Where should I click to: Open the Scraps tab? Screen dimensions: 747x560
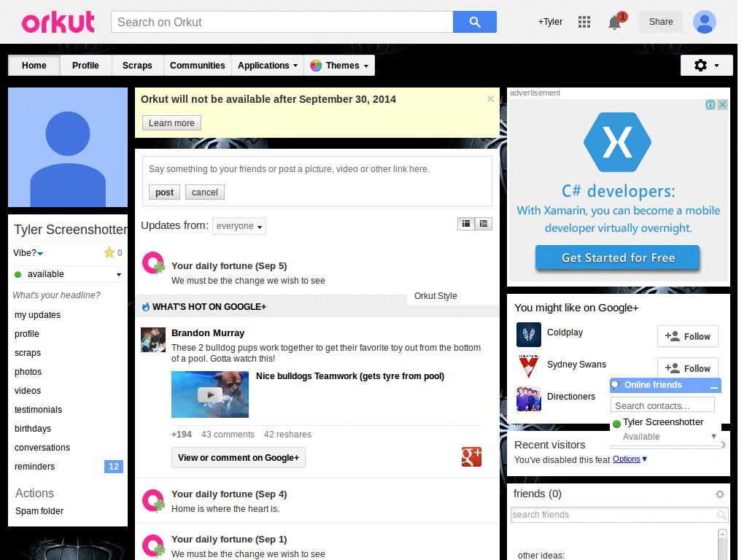coord(137,65)
